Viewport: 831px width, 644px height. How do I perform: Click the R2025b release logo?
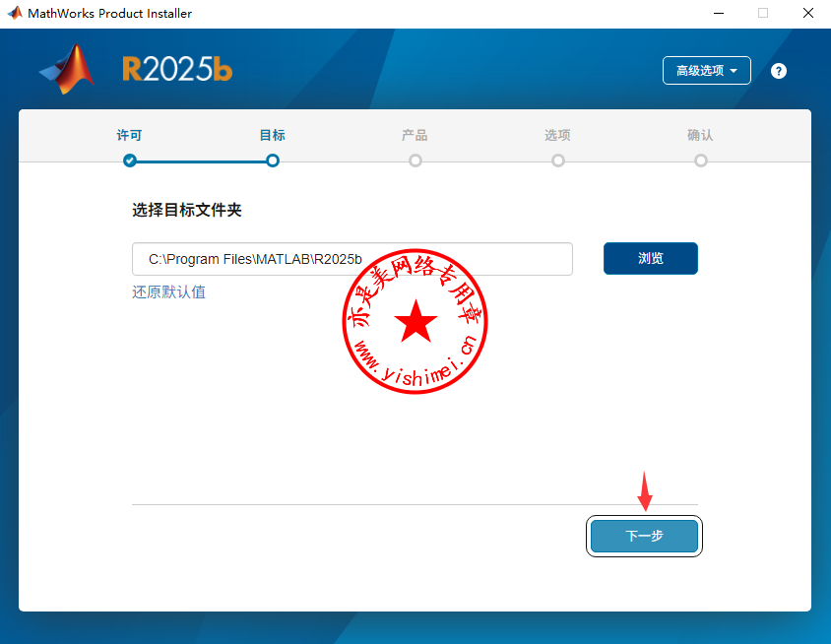[177, 69]
